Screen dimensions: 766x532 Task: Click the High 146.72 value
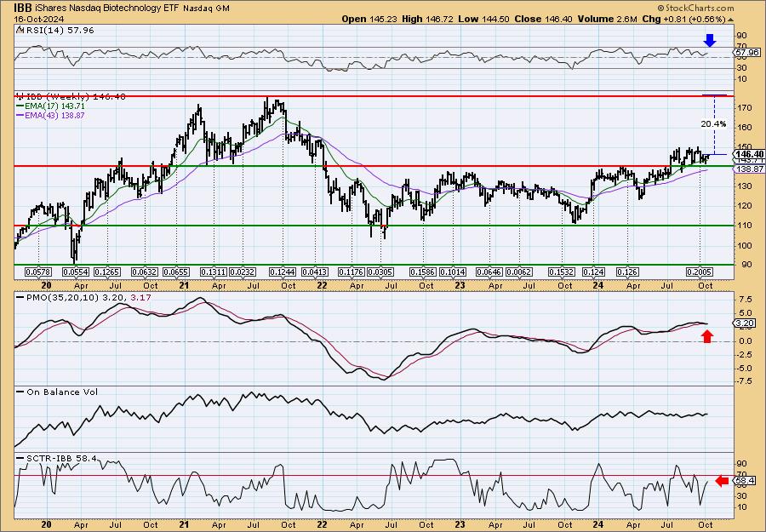427,19
